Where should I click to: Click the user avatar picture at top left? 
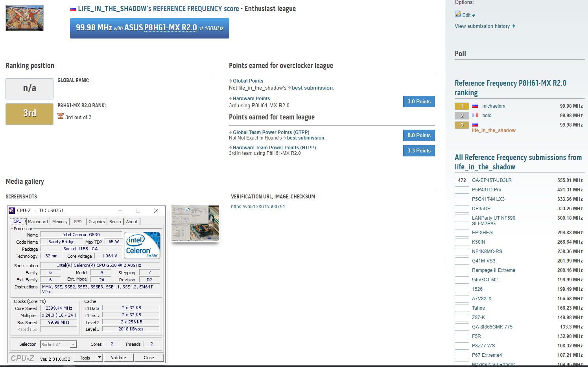[24, 18]
